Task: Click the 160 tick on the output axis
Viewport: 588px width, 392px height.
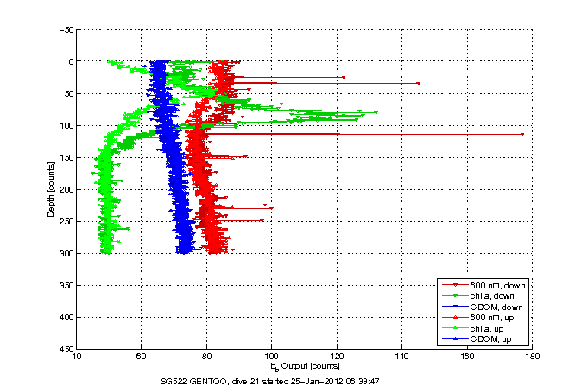Action: (467, 356)
